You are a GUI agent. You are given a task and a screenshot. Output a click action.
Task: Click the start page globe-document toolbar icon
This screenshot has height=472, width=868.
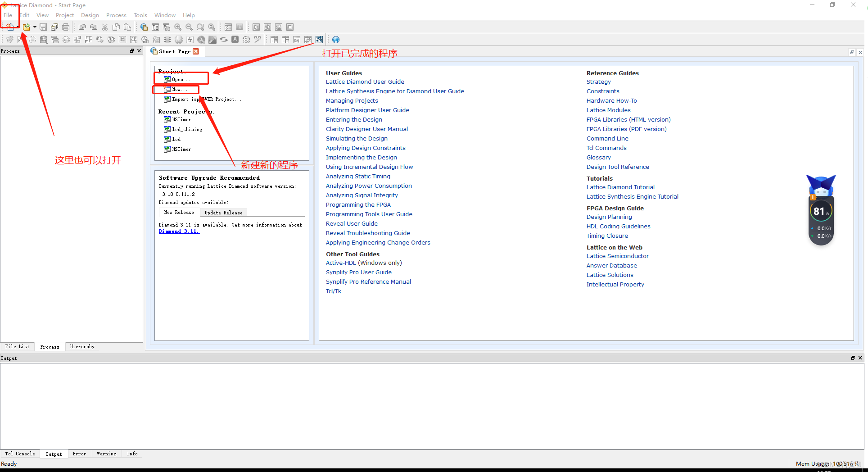[x=144, y=27]
